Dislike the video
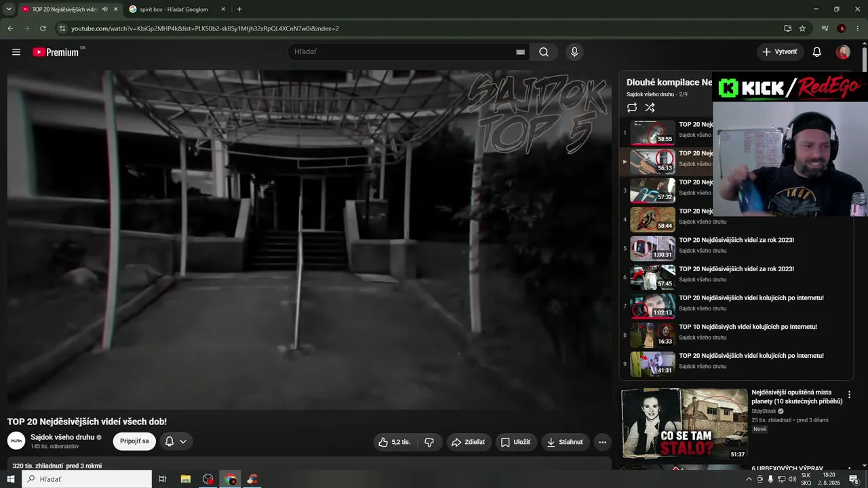The height and width of the screenshot is (488, 868). [x=429, y=442]
